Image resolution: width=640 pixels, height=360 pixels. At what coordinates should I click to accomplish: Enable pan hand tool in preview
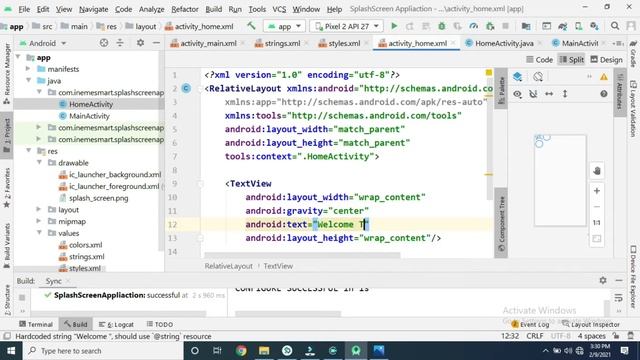click(x=597, y=171)
